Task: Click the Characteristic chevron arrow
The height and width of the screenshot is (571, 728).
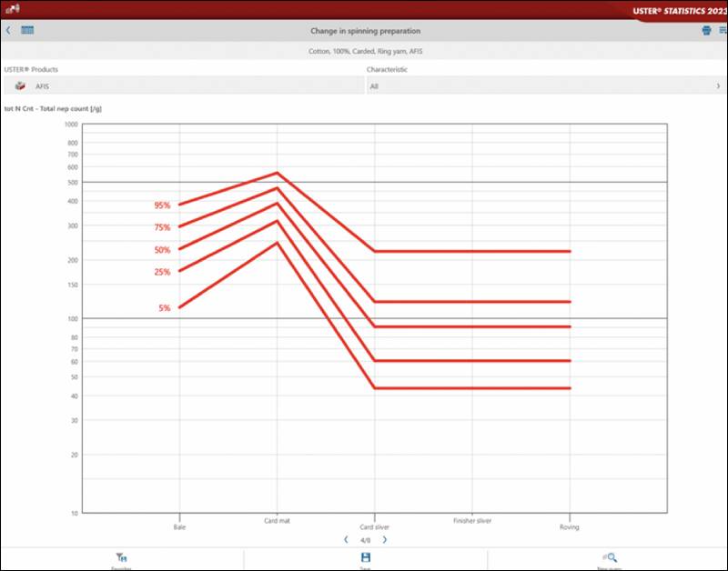Action: point(719,85)
